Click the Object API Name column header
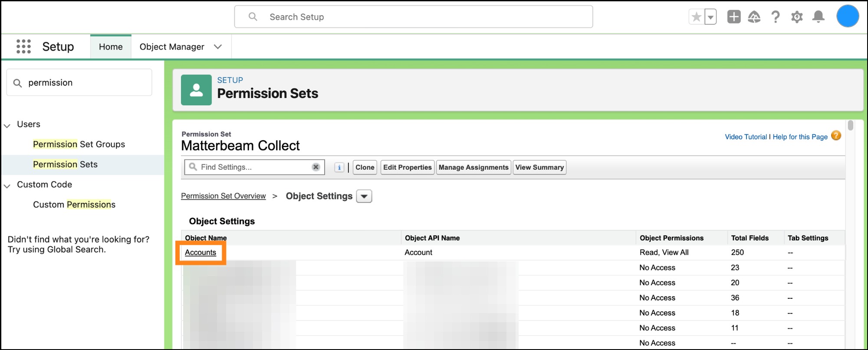 pyautogui.click(x=432, y=238)
